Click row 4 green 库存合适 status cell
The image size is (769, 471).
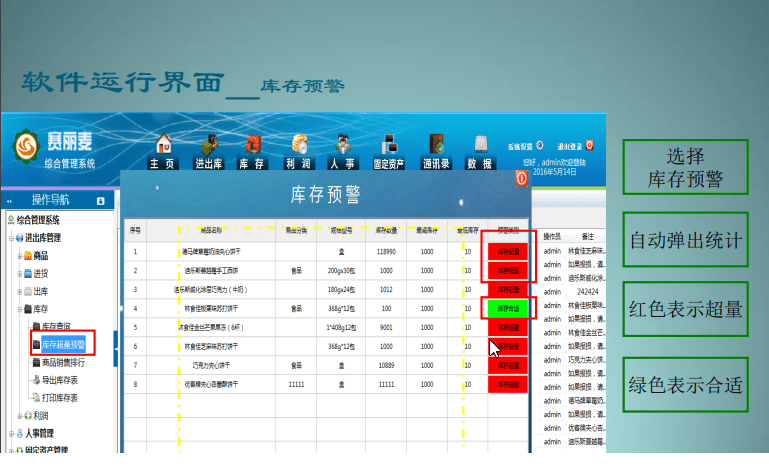click(508, 309)
